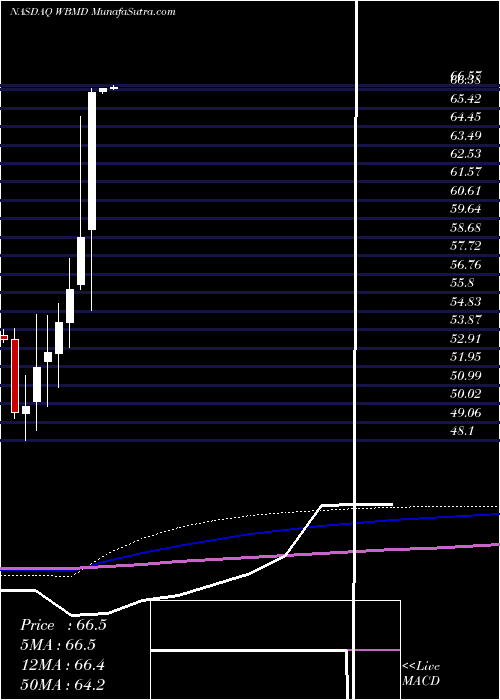Image resolution: width=500 pixels, height=700 pixels.
Task: Click the 50MA : 64.2 readout
Action: 62,685
